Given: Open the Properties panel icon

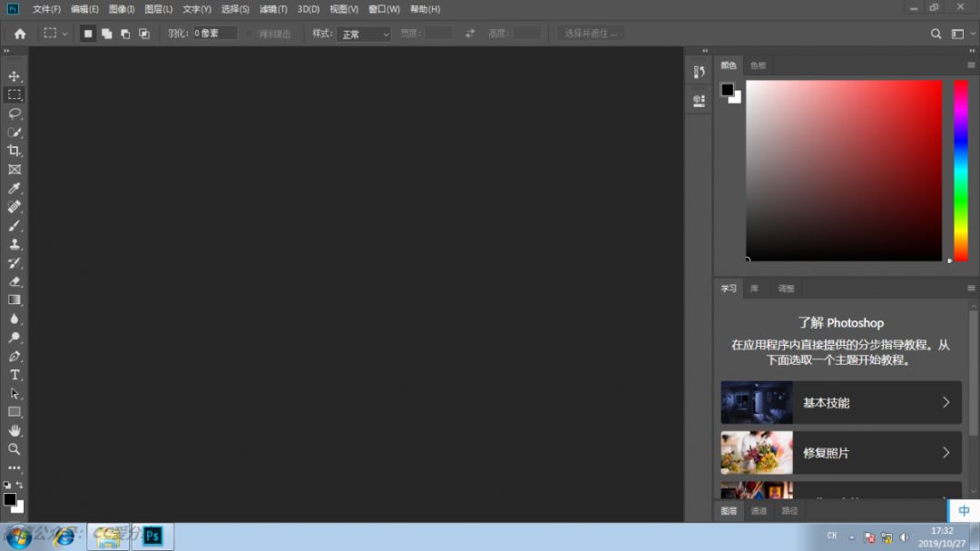Looking at the screenshot, I should (699, 101).
